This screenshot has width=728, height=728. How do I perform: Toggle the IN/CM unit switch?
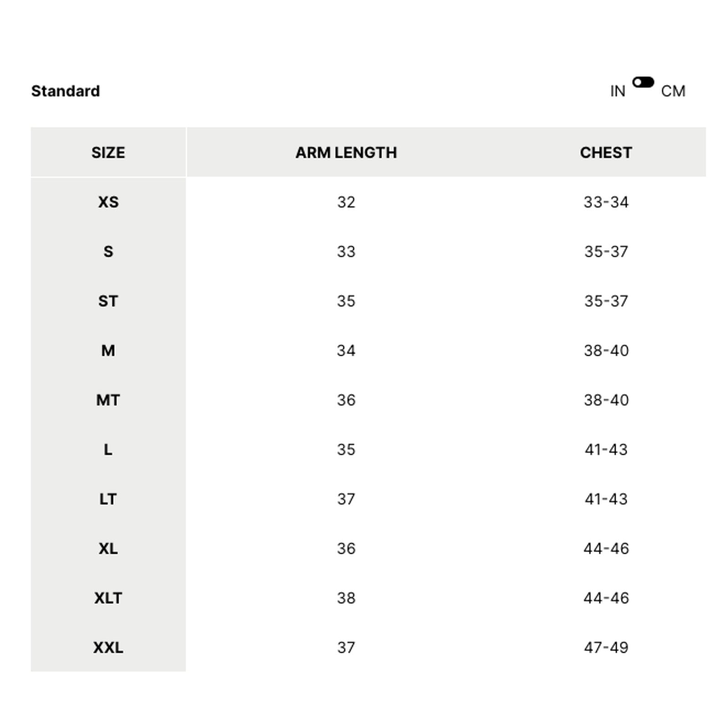click(643, 82)
